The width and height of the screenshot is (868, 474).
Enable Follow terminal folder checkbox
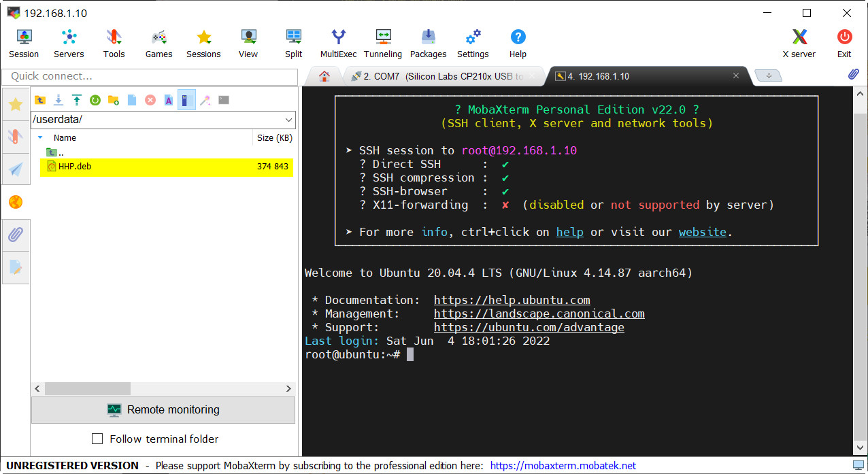[x=97, y=439]
